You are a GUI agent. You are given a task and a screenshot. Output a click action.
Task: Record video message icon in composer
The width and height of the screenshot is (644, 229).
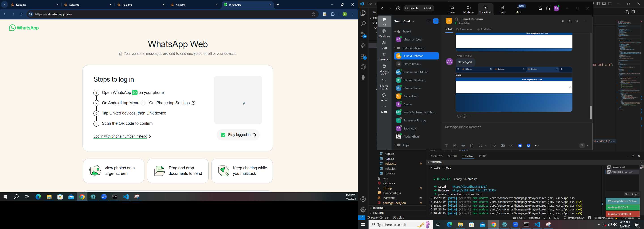click(x=503, y=146)
